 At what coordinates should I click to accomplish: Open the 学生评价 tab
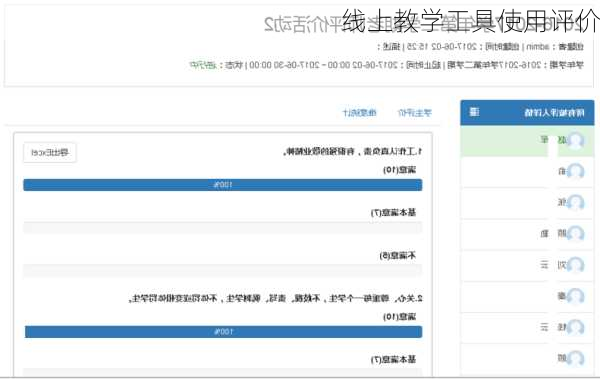[x=415, y=113]
